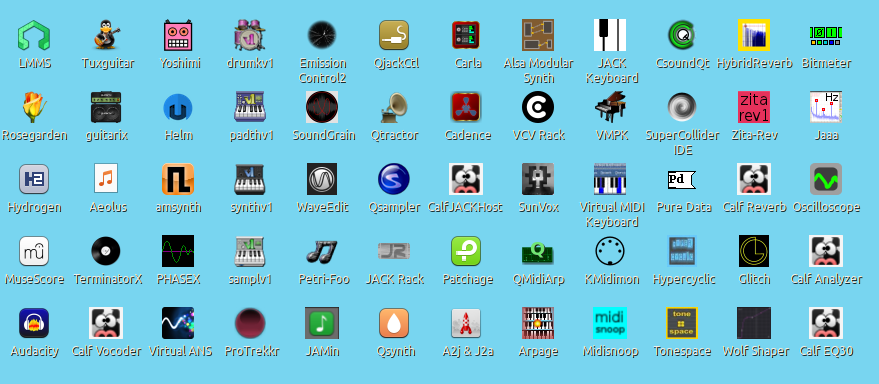
Task: Open SoundGrain waveform icon
Action: (322, 107)
